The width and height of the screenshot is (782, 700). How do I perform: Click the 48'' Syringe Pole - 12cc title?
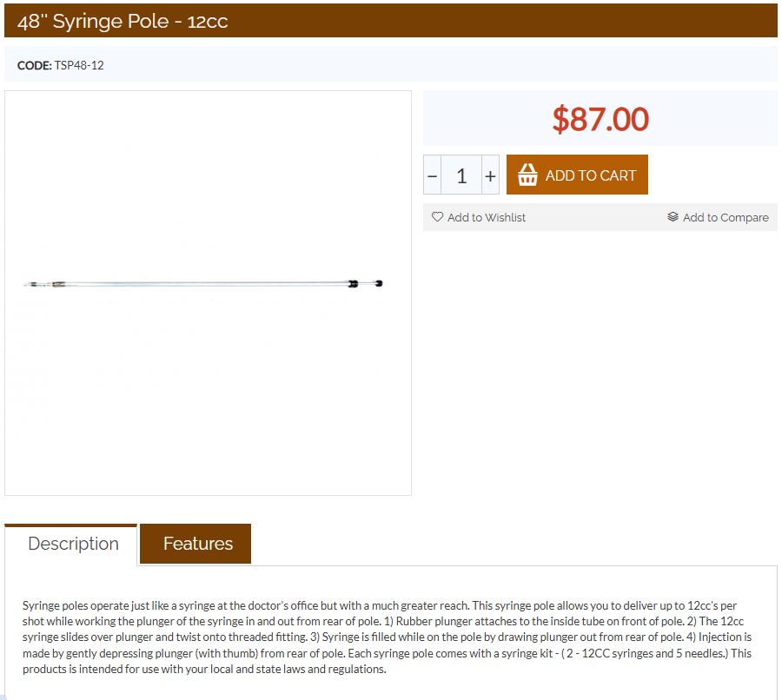(123, 21)
